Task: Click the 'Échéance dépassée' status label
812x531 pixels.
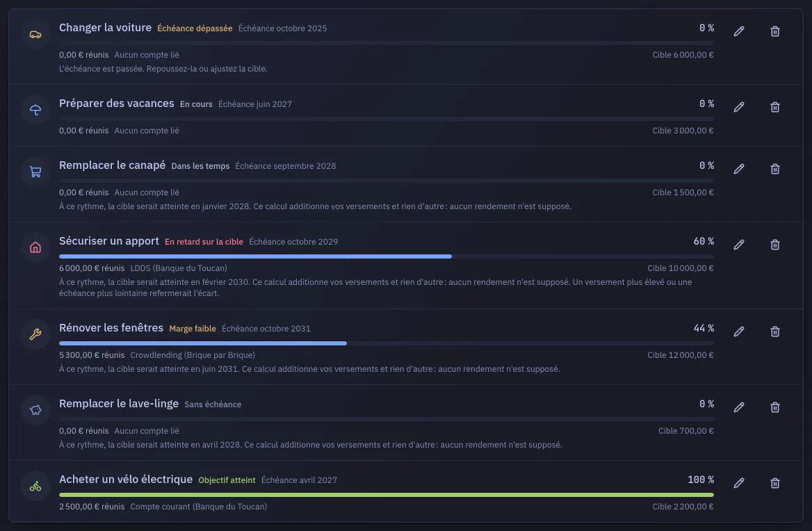Action: pyautogui.click(x=195, y=28)
